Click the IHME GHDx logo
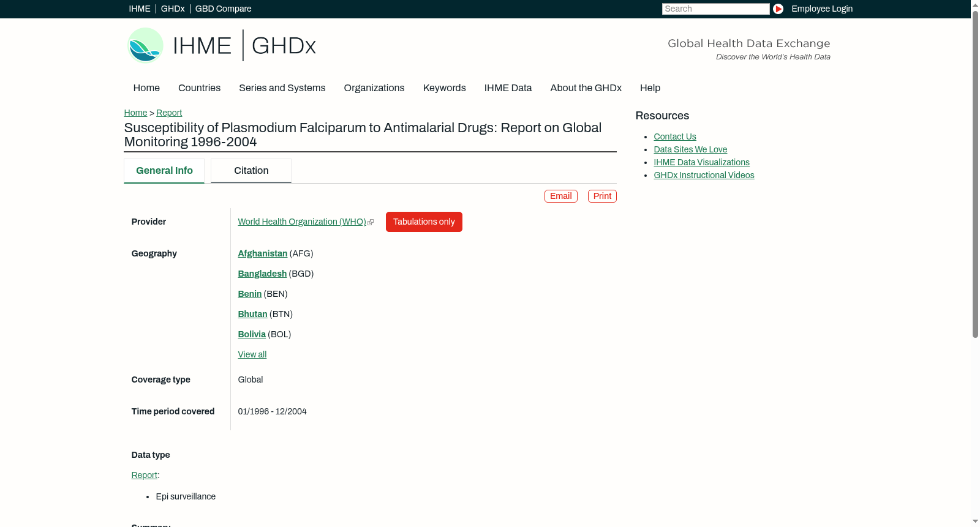Image resolution: width=980 pixels, height=527 pixels. pos(221,45)
